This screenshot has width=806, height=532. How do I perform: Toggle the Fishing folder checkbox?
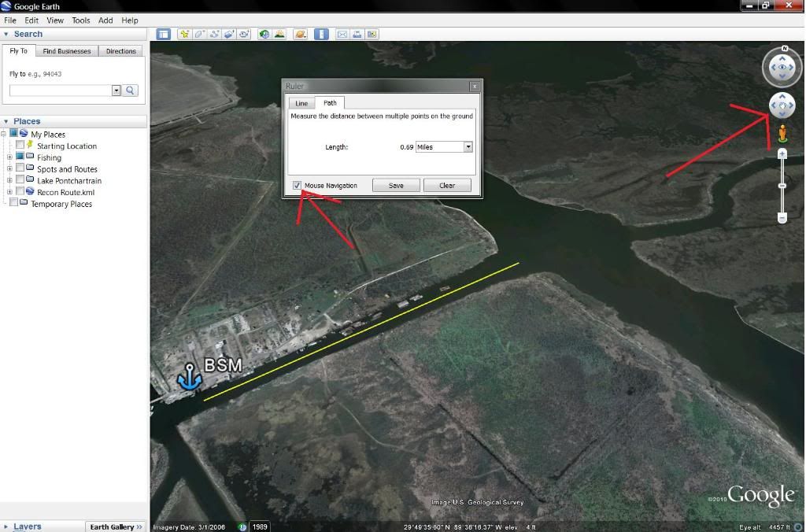(20, 156)
